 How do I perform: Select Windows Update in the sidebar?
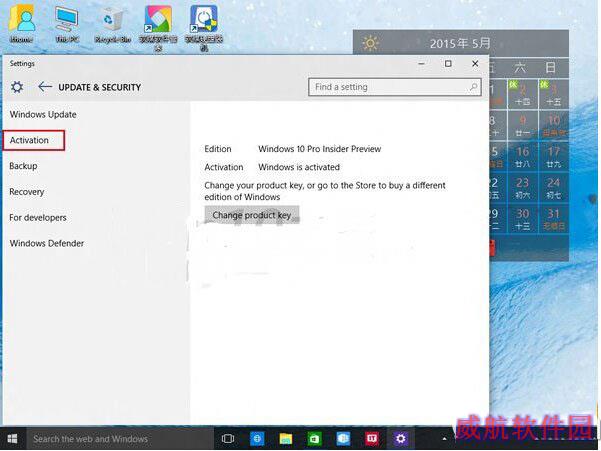pos(43,114)
